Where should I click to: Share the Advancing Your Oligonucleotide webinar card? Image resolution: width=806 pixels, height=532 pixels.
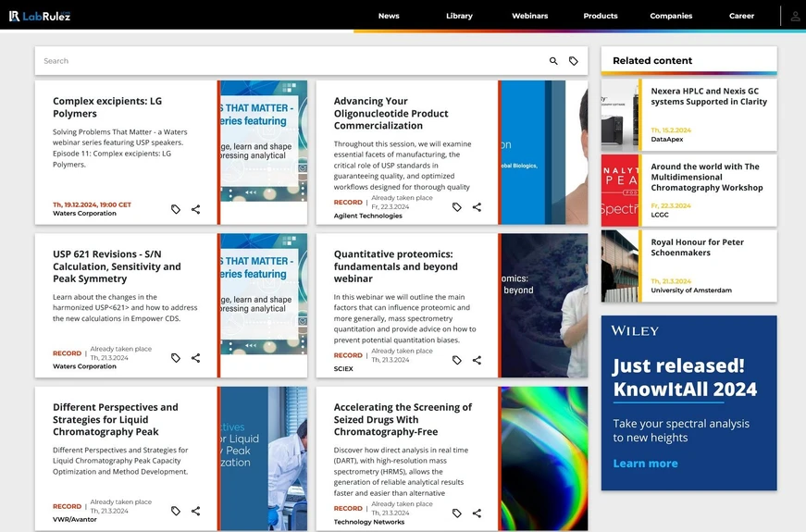coord(477,207)
